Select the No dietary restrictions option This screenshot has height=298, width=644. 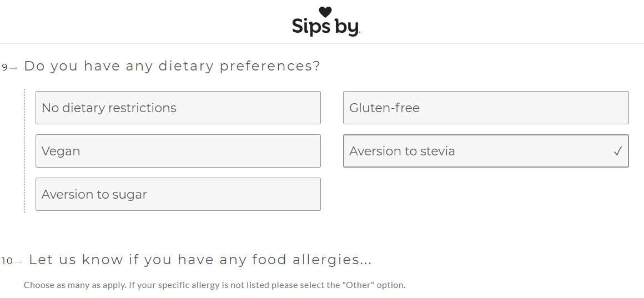(178, 108)
